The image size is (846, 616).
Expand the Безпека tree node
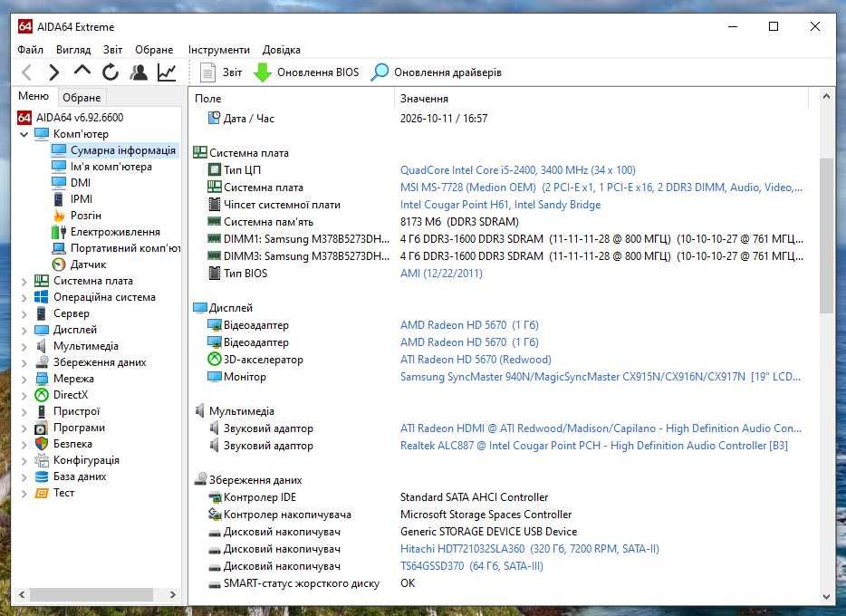tap(24, 444)
